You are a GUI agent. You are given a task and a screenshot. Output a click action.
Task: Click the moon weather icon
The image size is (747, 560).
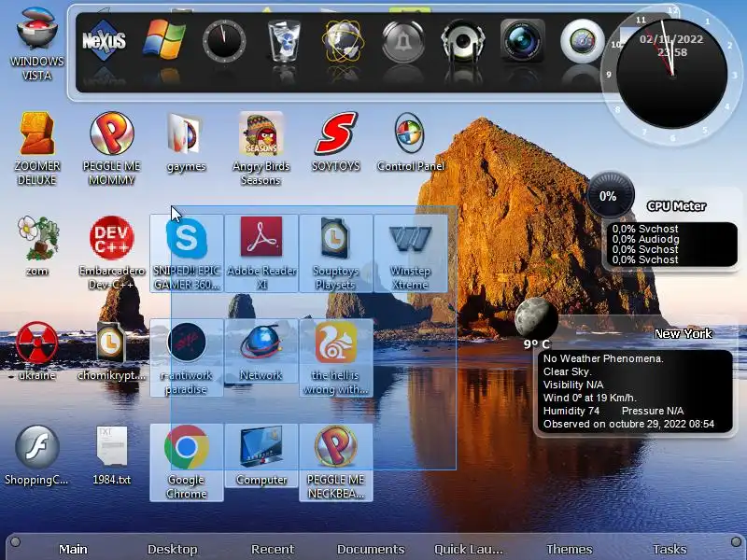click(x=535, y=318)
